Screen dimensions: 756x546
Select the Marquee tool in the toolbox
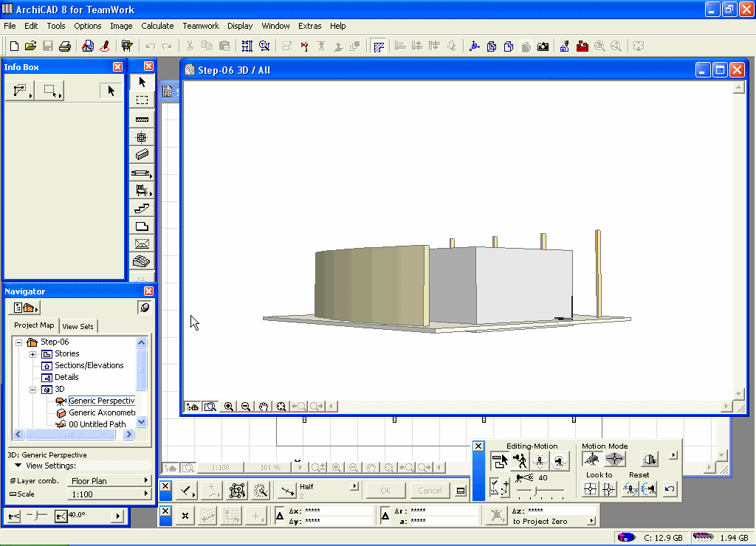142,100
